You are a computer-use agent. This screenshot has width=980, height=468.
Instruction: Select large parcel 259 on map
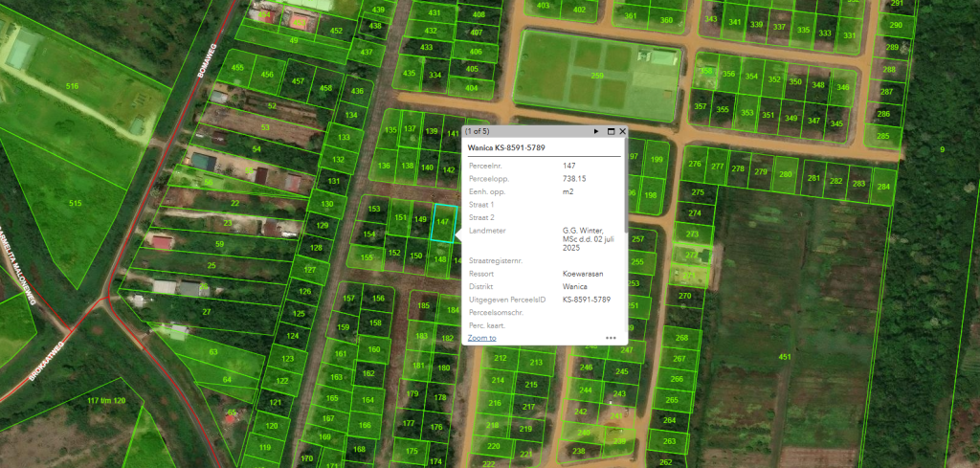point(596,75)
